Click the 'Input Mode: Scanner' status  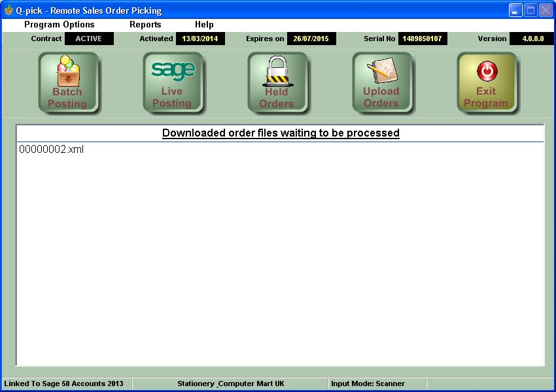(x=368, y=384)
